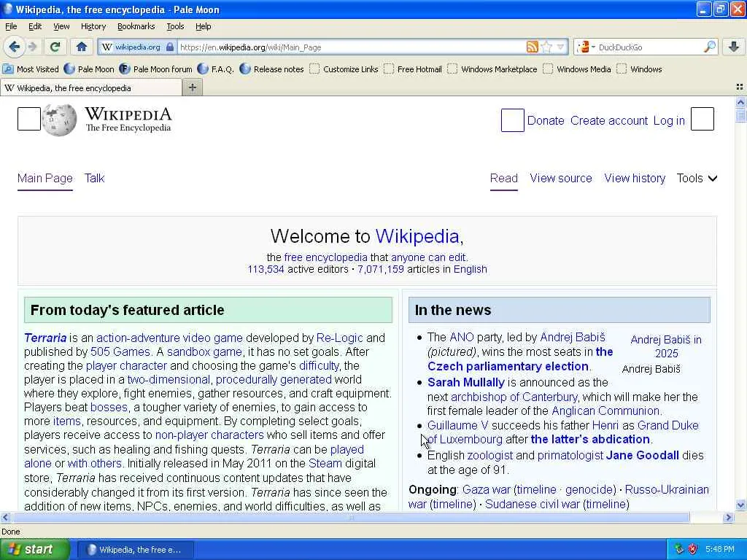
Task: Open the Windows Media bookmark
Action: click(x=577, y=69)
